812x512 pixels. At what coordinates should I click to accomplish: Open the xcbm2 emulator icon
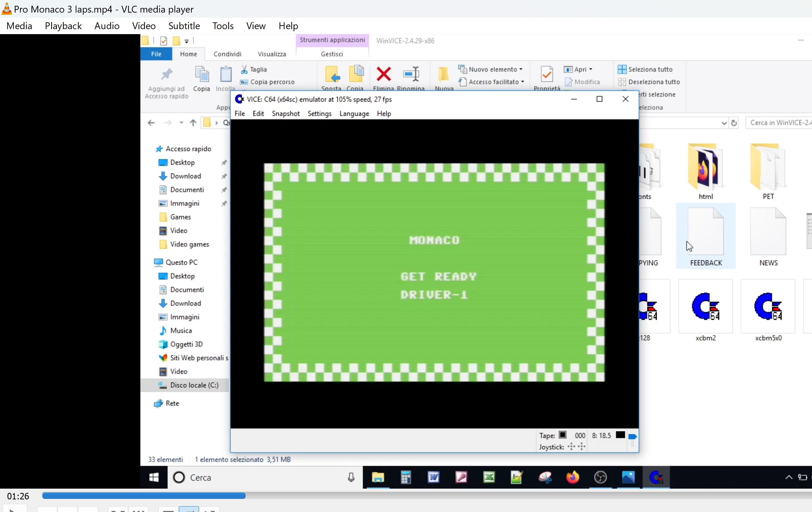(705, 306)
